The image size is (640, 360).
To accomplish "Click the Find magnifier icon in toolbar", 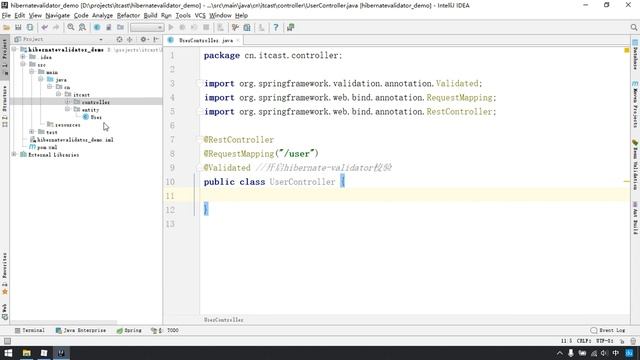I will (71, 27).
